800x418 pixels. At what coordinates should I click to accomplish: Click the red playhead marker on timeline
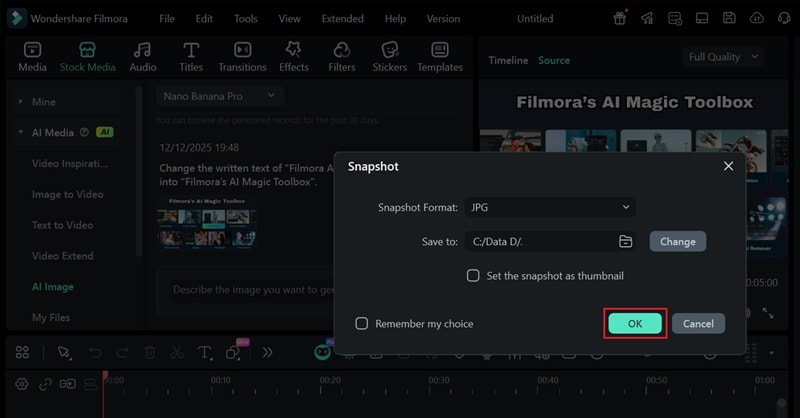[105, 375]
